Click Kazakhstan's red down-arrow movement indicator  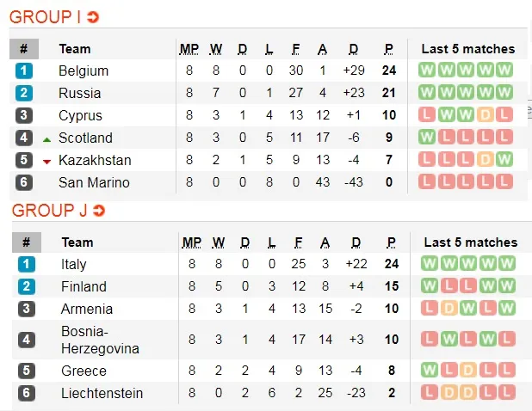pyautogui.click(x=46, y=161)
